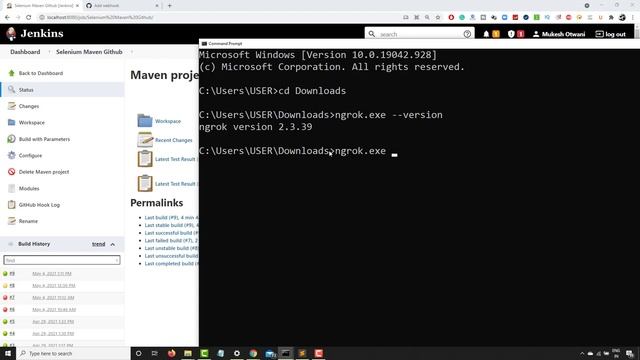Click the Command Prompt title bar
Screen dimensions: 640x360
pyautogui.click(x=419, y=43)
